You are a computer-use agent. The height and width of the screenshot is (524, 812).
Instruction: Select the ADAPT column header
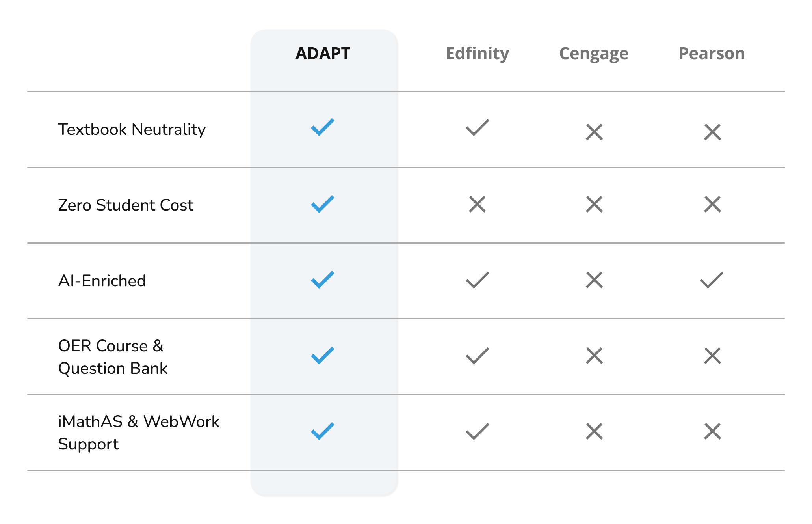click(x=323, y=54)
